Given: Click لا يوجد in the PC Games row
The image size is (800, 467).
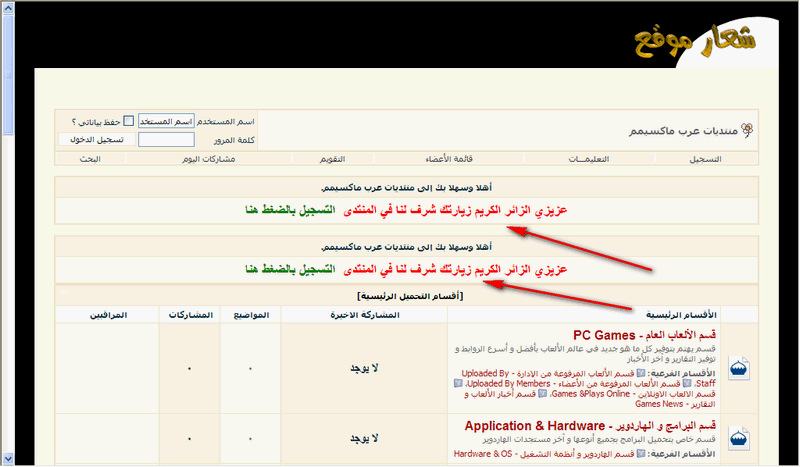Looking at the screenshot, I should [x=364, y=368].
